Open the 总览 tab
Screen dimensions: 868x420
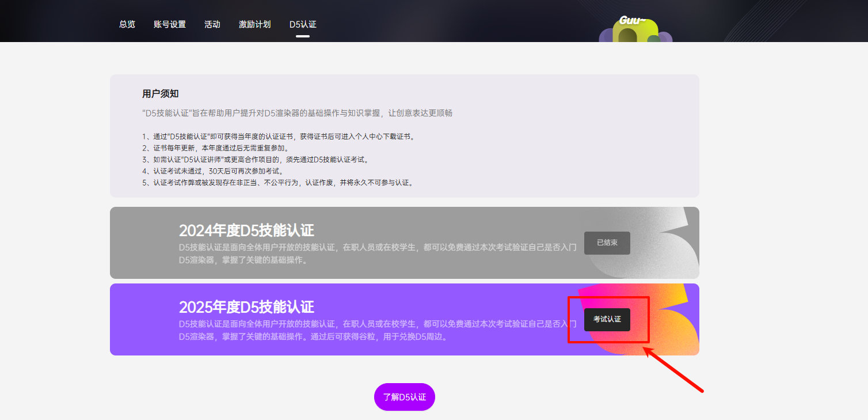coord(127,24)
